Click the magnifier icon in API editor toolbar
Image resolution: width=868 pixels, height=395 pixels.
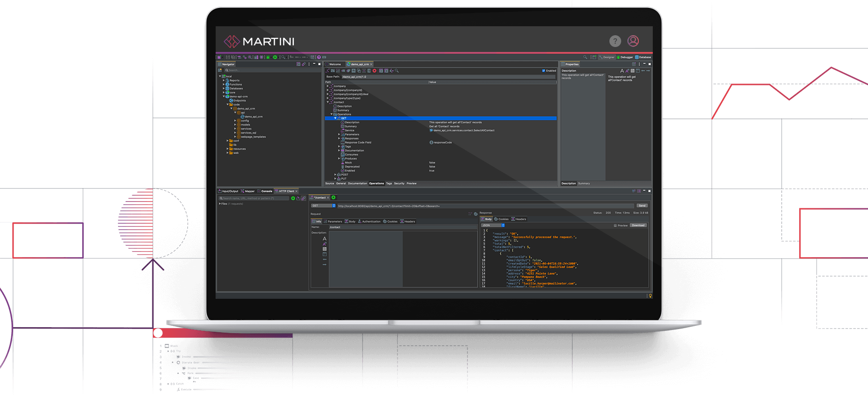[396, 71]
